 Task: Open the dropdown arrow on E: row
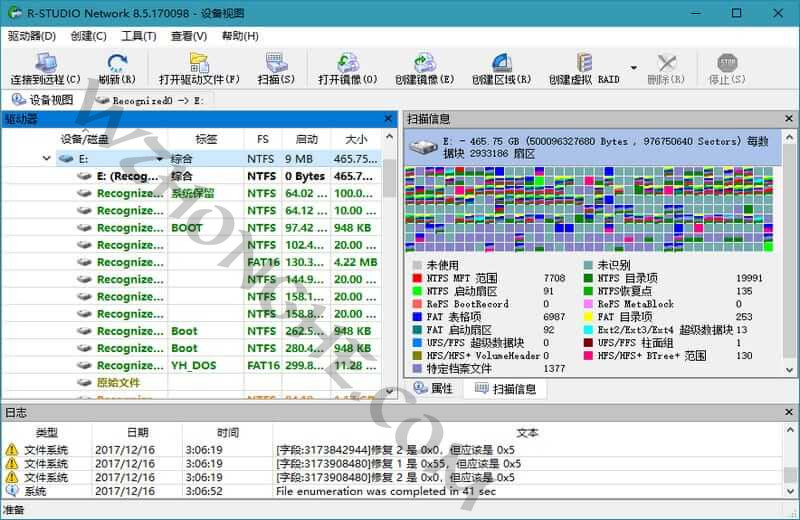tap(160, 159)
